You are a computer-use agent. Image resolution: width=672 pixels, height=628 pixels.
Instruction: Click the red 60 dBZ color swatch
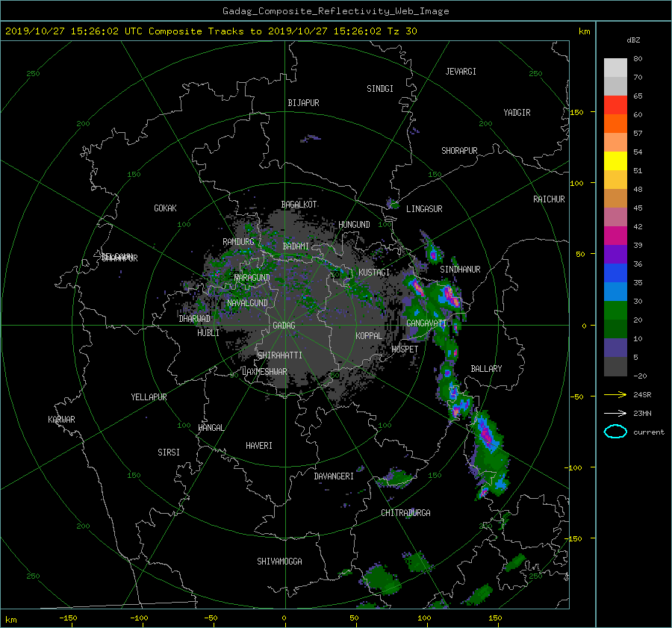tap(615, 105)
